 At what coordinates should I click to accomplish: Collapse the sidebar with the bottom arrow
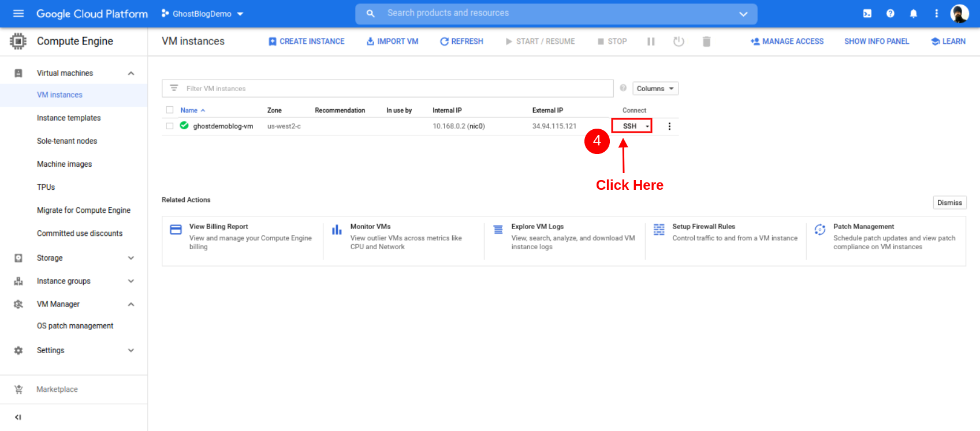(18, 417)
